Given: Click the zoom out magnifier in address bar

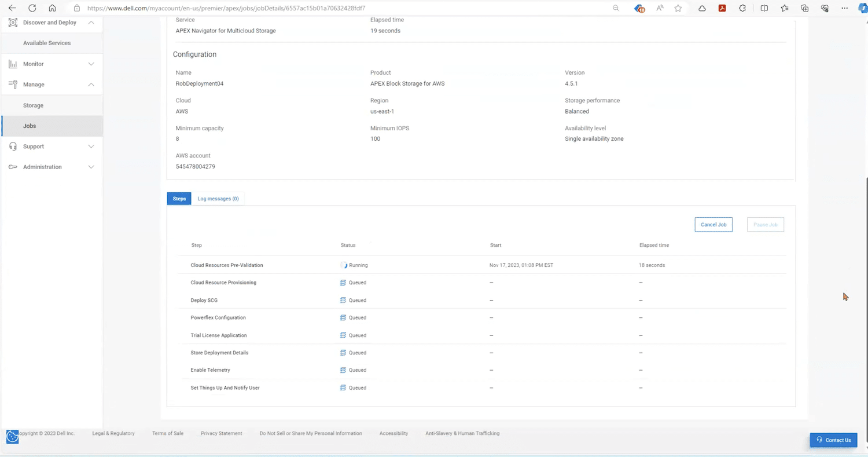Looking at the screenshot, I should point(616,8).
